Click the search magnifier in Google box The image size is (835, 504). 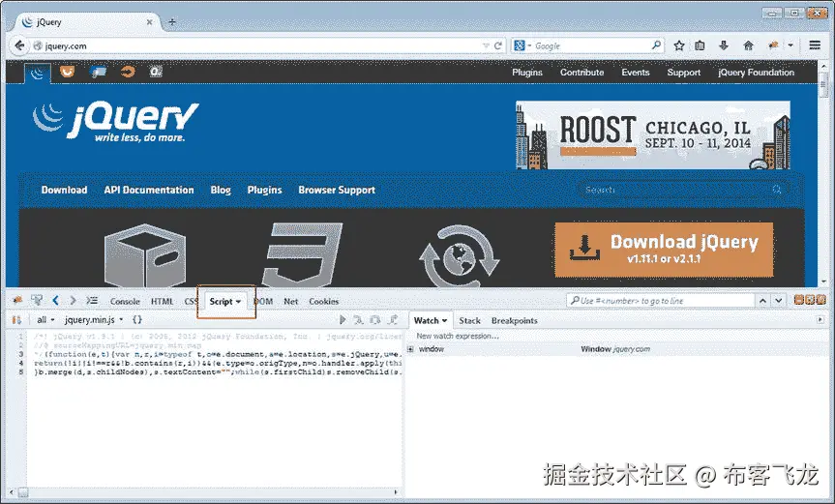coord(656,45)
